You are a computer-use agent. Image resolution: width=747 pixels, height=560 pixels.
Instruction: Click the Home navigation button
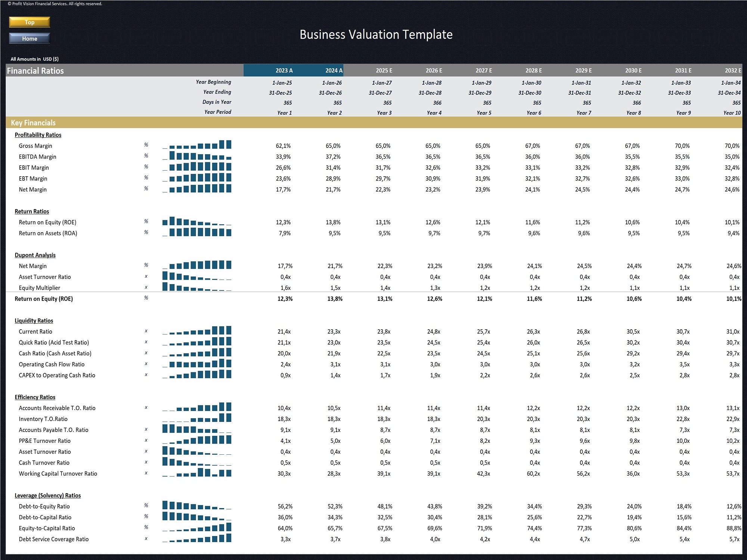tap(30, 38)
